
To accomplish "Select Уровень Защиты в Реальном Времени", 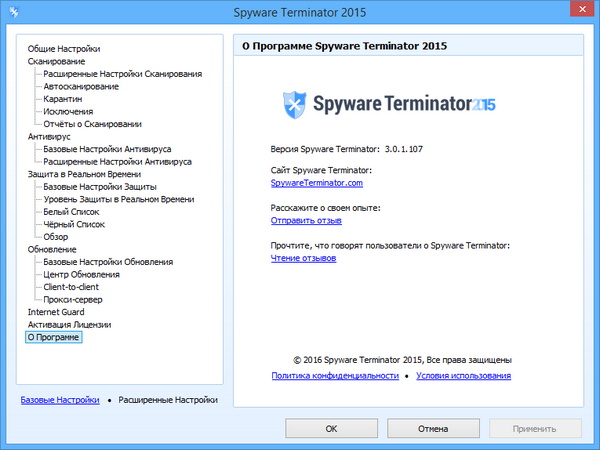I will pyautogui.click(x=119, y=199).
